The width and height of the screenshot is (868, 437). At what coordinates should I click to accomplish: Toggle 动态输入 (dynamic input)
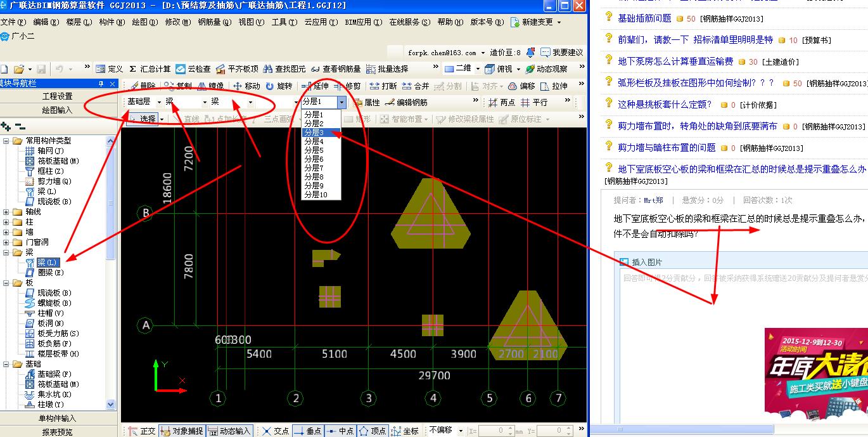point(229,431)
